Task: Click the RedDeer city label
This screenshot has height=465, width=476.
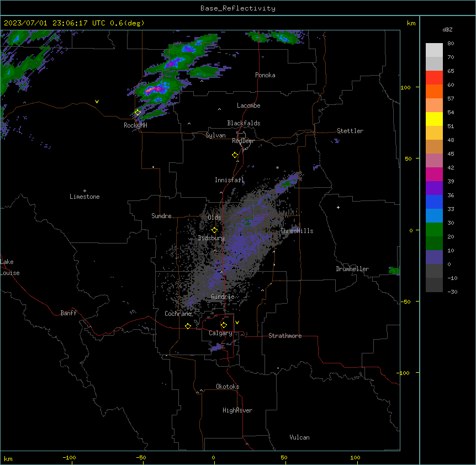Action: coord(243,141)
